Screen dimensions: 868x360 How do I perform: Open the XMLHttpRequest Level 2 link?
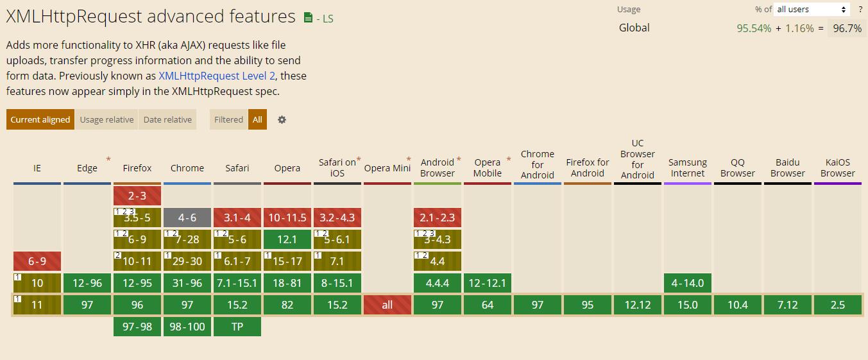click(x=217, y=76)
